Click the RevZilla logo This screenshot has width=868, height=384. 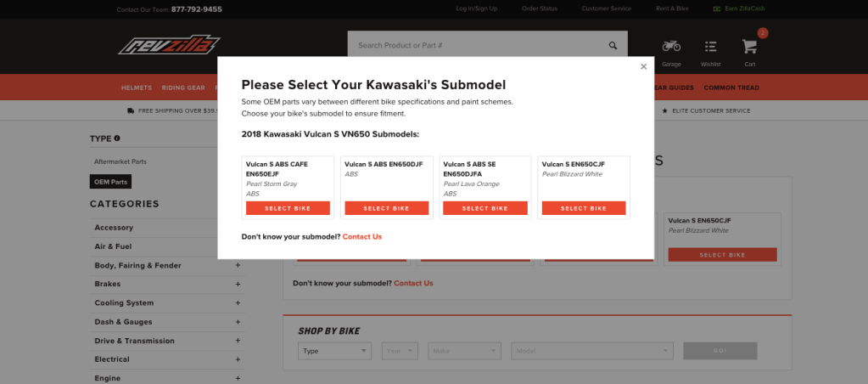click(x=169, y=46)
